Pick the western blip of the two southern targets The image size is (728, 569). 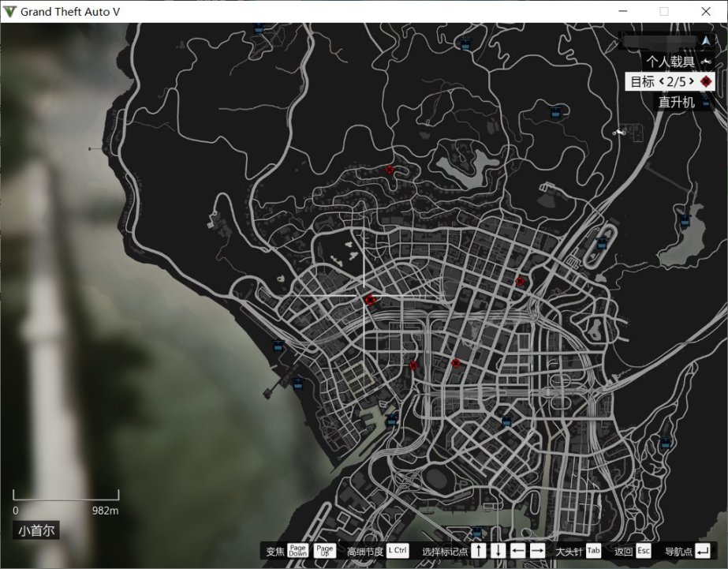click(x=413, y=365)
